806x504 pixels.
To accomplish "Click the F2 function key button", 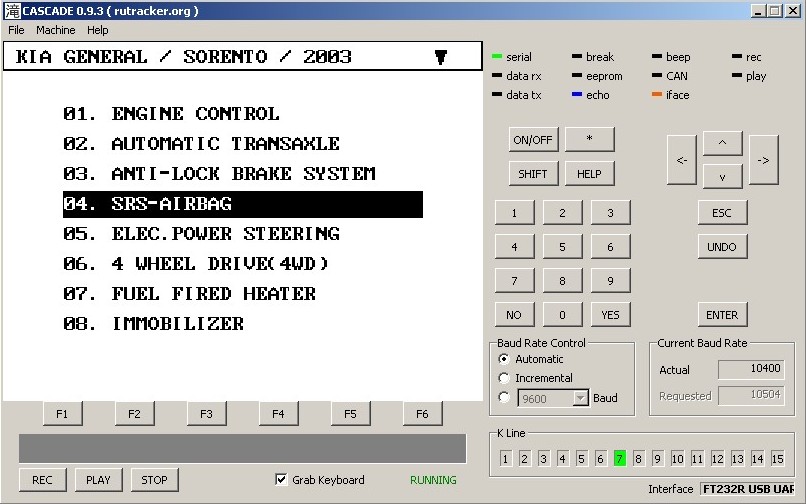I will pyautogui.click(x=134, y=414).
